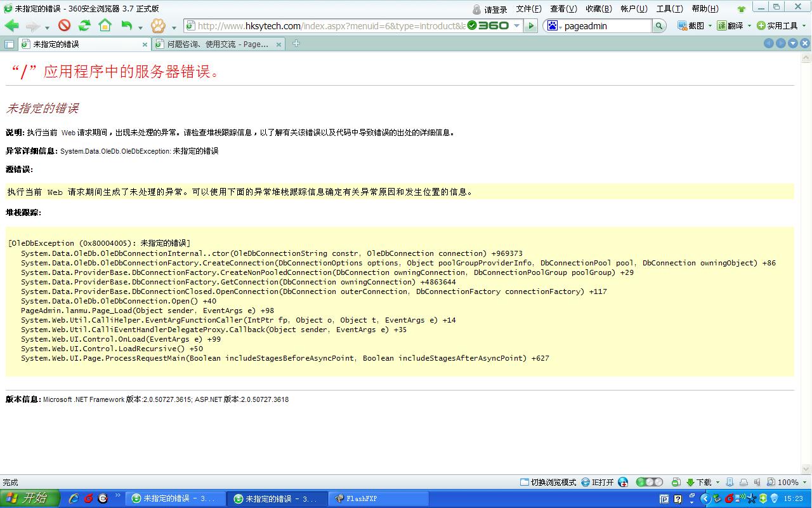Image resolution: width=812 pixels, height=508 pixels.
Task: Open the paw print favorites icon
Action: [x=157, y=25]
